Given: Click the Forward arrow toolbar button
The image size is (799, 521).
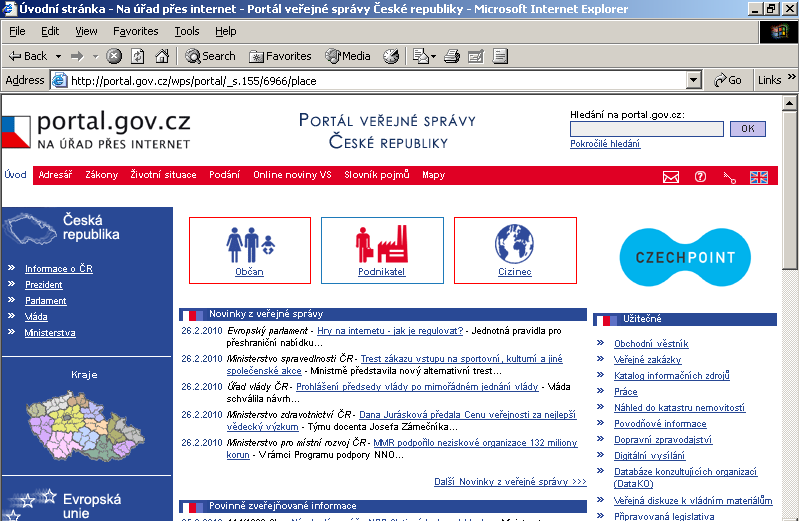Looking at the screenshot, I should [77, 56].
